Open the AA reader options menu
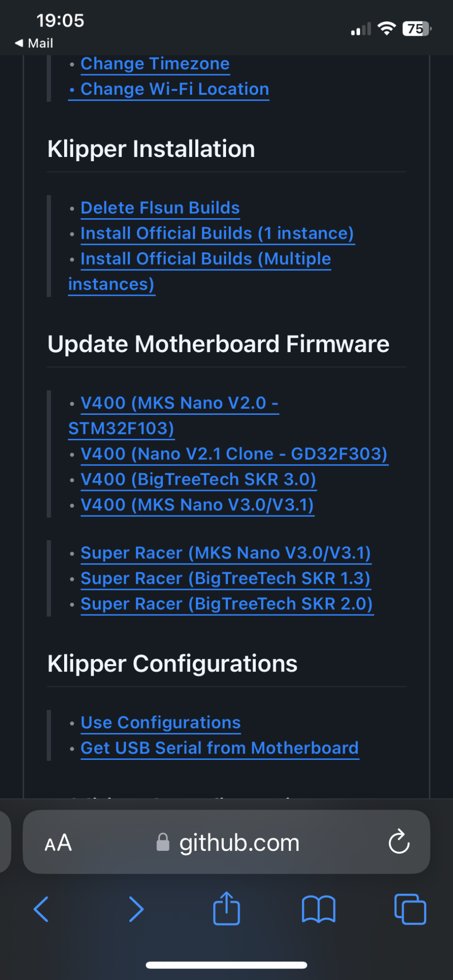Viewport: 453px width, 980px height. 58,843
